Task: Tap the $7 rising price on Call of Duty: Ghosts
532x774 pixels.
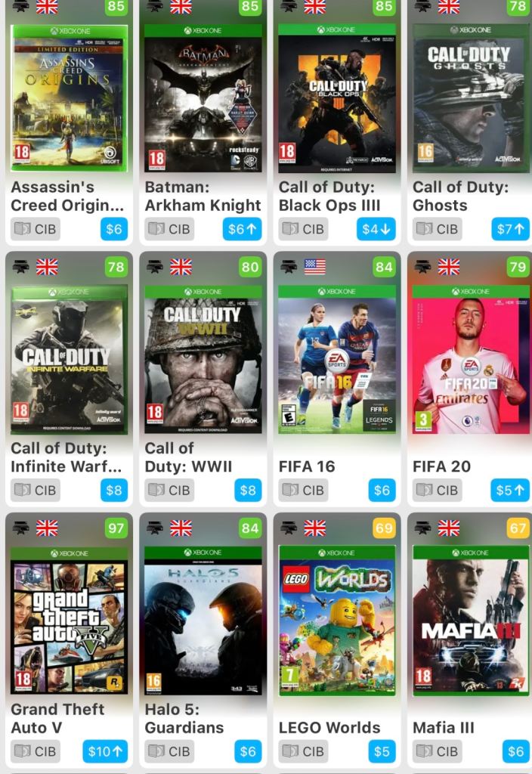Action: (510, 229)
